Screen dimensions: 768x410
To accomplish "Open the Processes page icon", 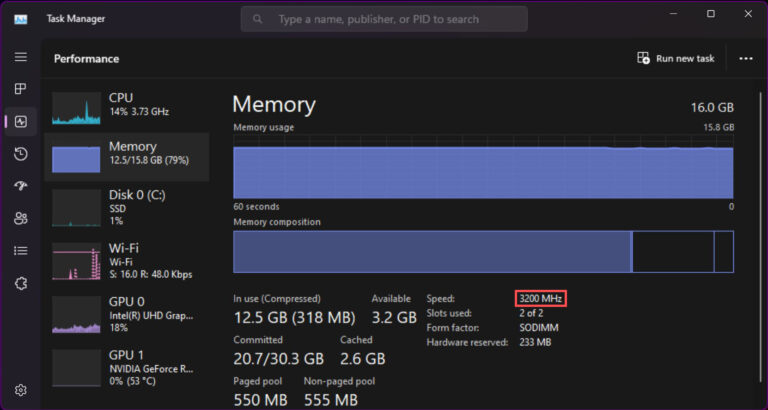I will [20, 89].
